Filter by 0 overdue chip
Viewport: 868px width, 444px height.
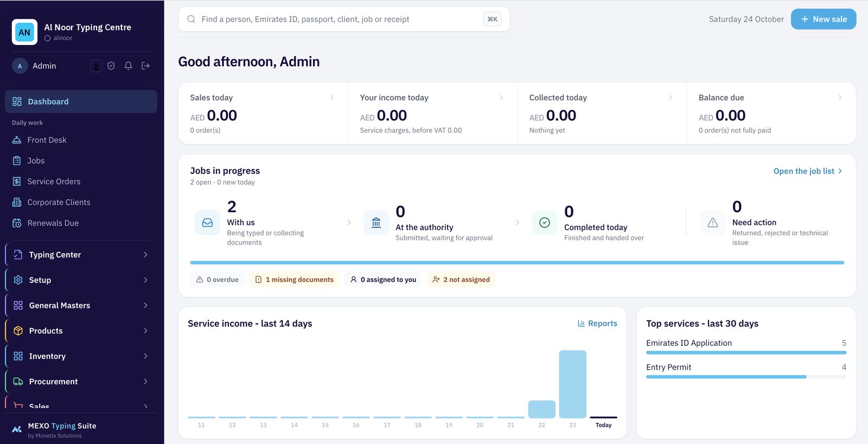217,280
